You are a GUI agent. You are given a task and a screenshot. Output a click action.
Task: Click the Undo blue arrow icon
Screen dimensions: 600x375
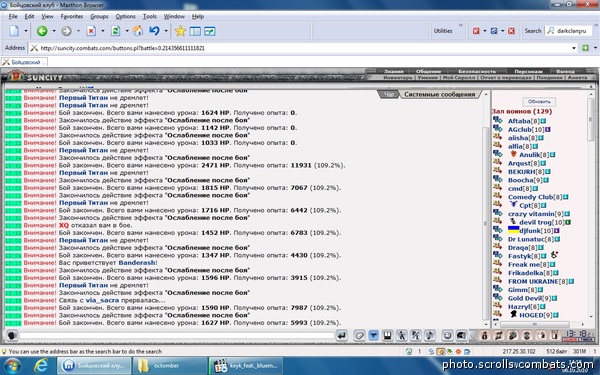(x=154, y=31)
